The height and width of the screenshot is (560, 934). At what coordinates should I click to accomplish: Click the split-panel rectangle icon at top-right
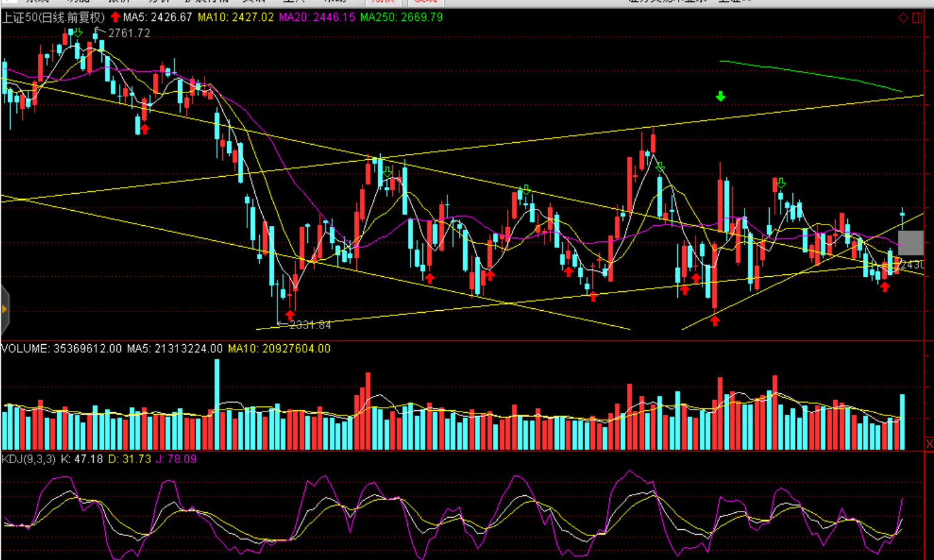(x=917, y=18)
